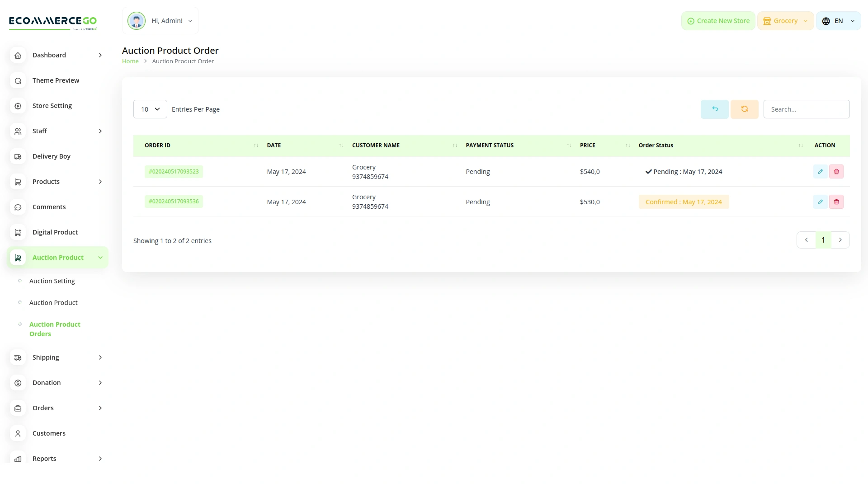The width and height of the screenshot is (868, 488).
Task: Select the Store Setting gear icon
Action: point(18,106)
